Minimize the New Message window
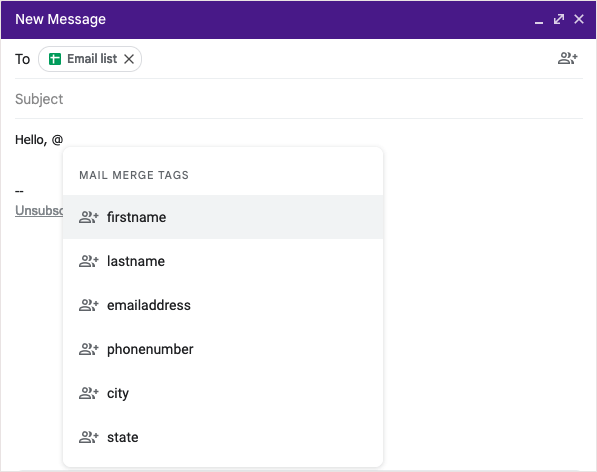Viewport: 597px width, 472px height. click(539, 19)
